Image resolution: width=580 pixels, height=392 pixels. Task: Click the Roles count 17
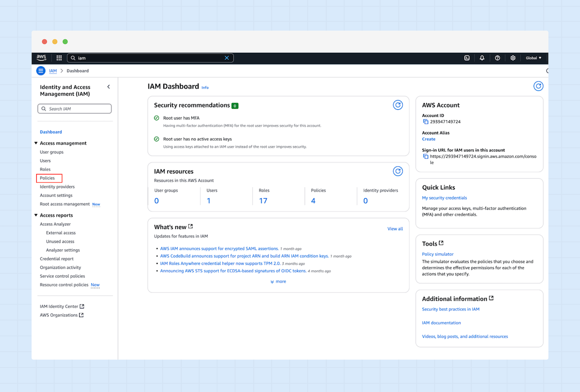263,201
